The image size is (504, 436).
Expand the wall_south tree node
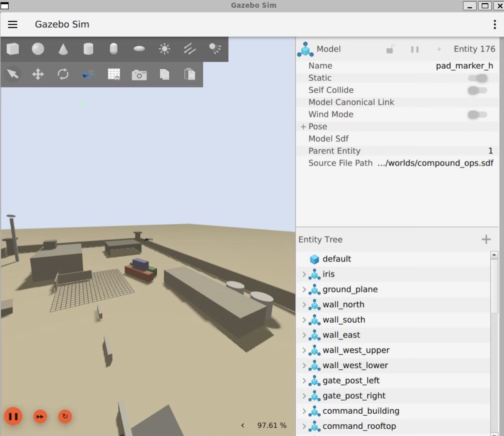[x=304, y=320]
